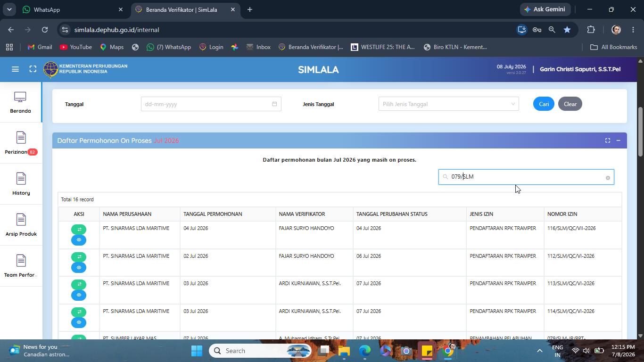Open Beranda in the sidebar
This screenshot has width=644, height=362.
(21, 103)
